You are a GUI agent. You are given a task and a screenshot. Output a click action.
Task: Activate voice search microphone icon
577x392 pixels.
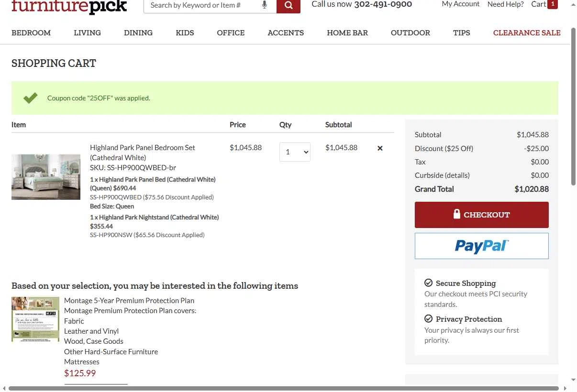265,5
